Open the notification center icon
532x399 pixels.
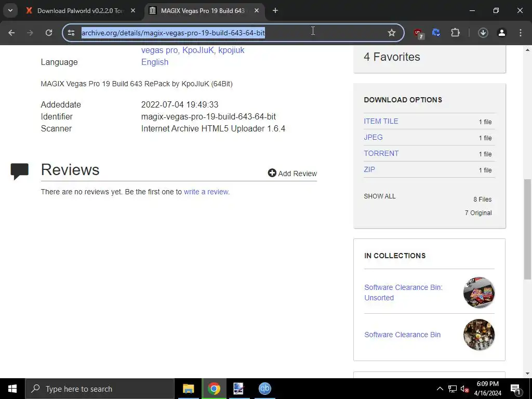pyautogui.click(x=515, y=389)
